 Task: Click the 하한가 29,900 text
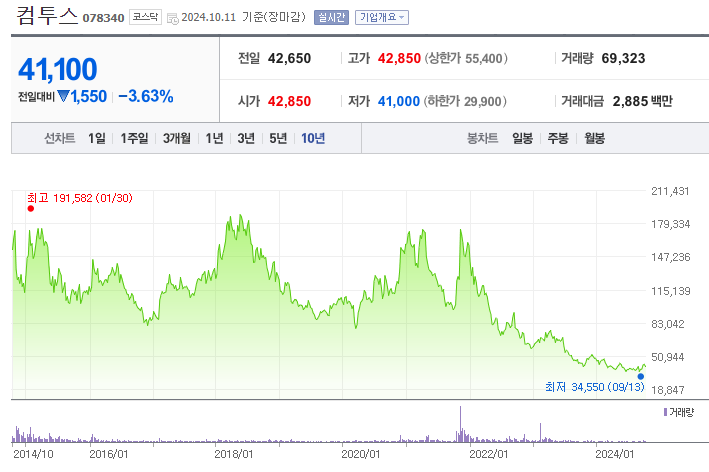[x=465, y=101]
